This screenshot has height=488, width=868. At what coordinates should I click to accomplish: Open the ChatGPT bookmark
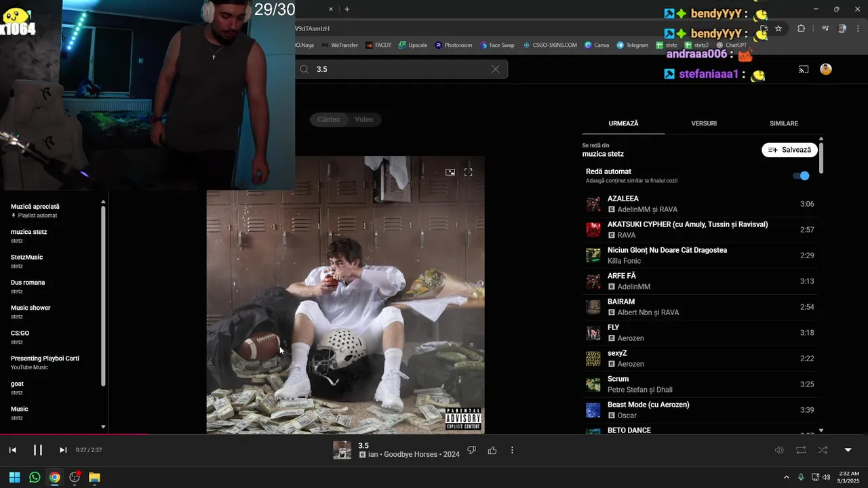click(x=732, y=45)
